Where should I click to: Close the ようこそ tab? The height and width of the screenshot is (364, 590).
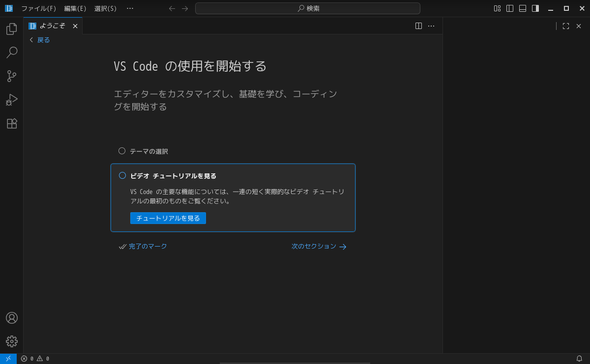click(x=75, y=26)
